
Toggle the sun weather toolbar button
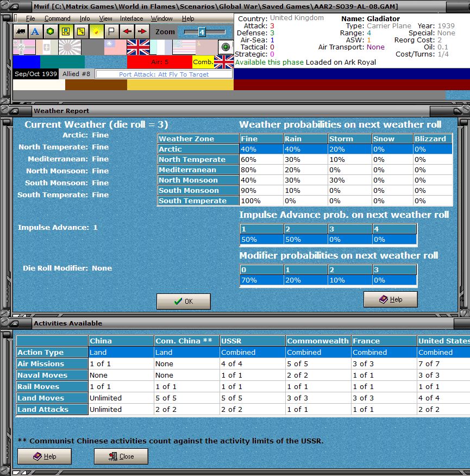[x=96, y=32]
